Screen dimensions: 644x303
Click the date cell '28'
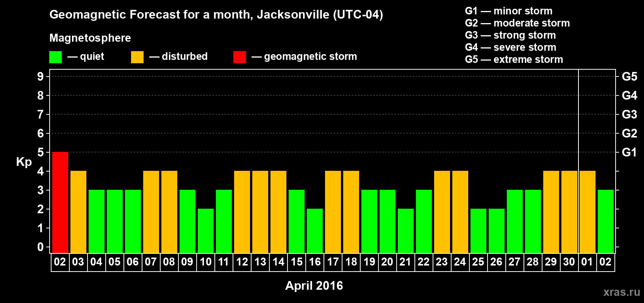(x=533, y=262)
